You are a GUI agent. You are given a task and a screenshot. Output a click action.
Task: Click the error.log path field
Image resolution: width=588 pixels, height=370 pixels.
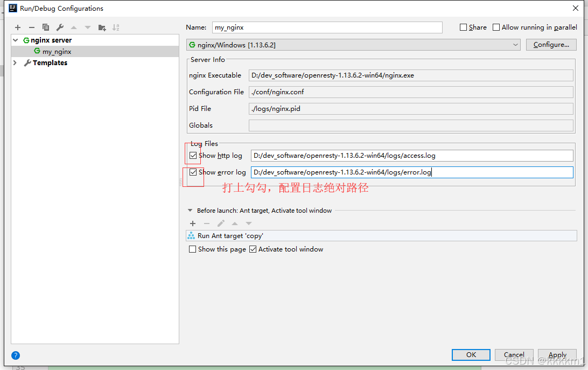click(412, 172)
